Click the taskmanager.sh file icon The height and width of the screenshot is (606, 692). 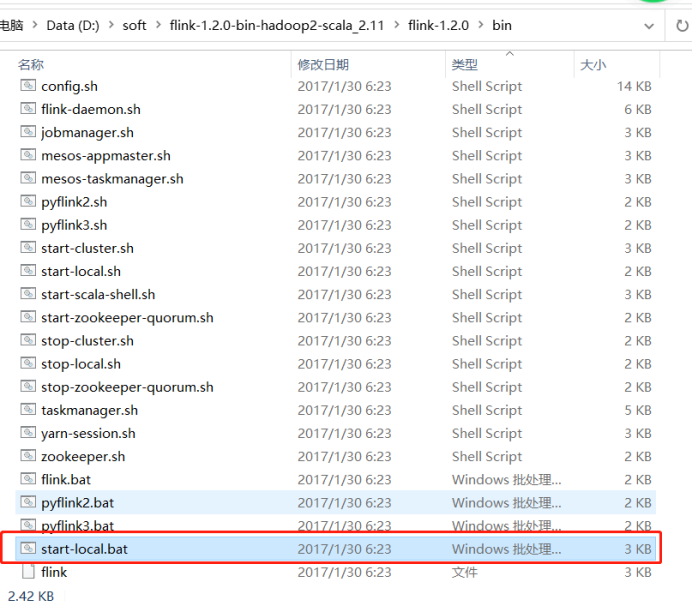click(28, 409)
